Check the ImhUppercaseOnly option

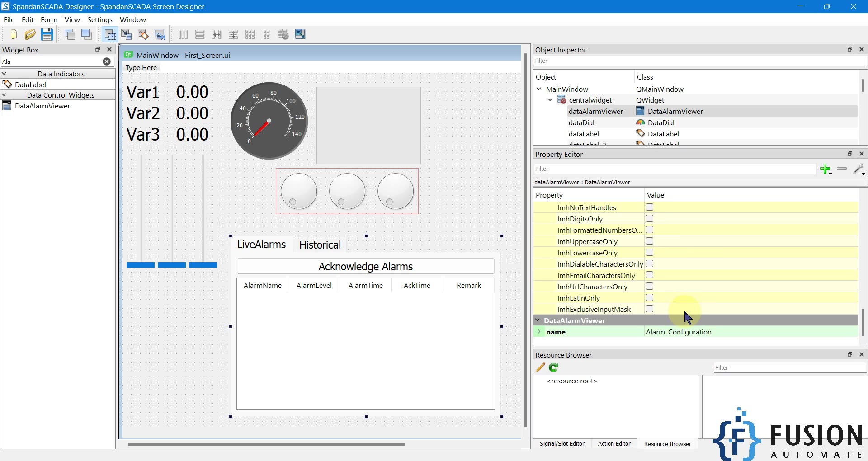pyautogui.click(x=650, y=241)
